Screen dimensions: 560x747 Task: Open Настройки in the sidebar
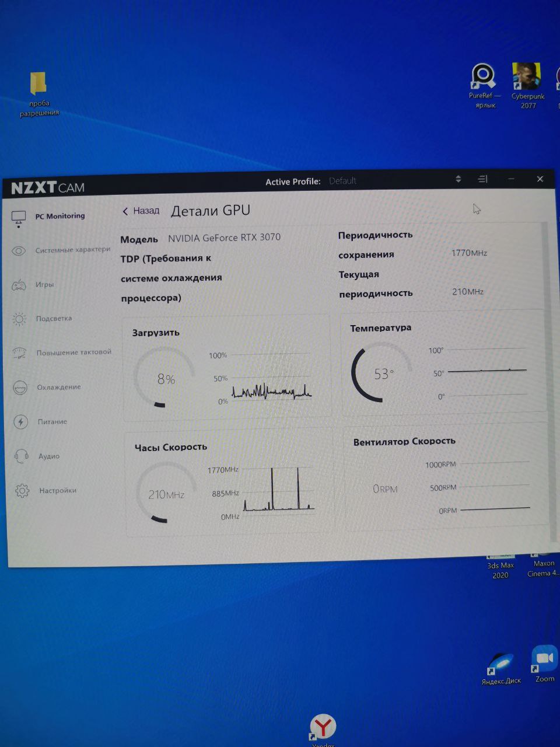58,491
